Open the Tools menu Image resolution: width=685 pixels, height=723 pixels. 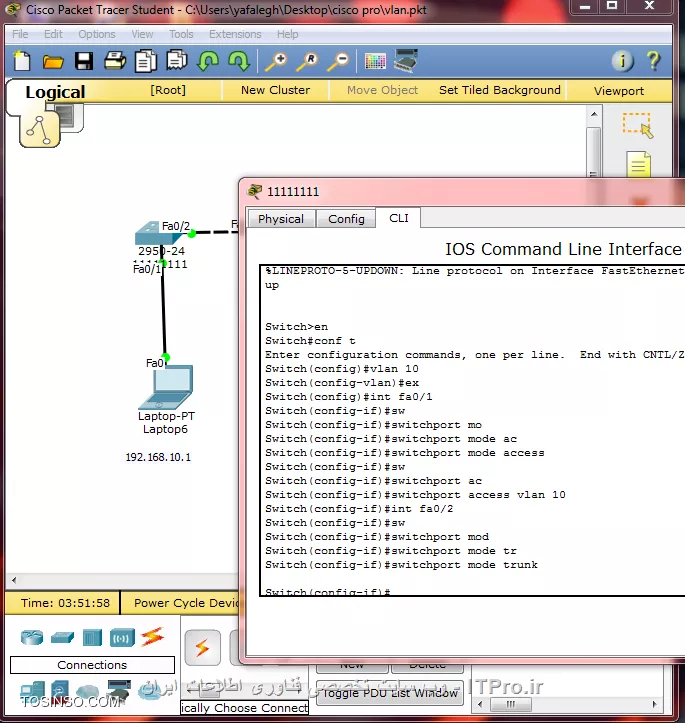click(x=181, y=34)
